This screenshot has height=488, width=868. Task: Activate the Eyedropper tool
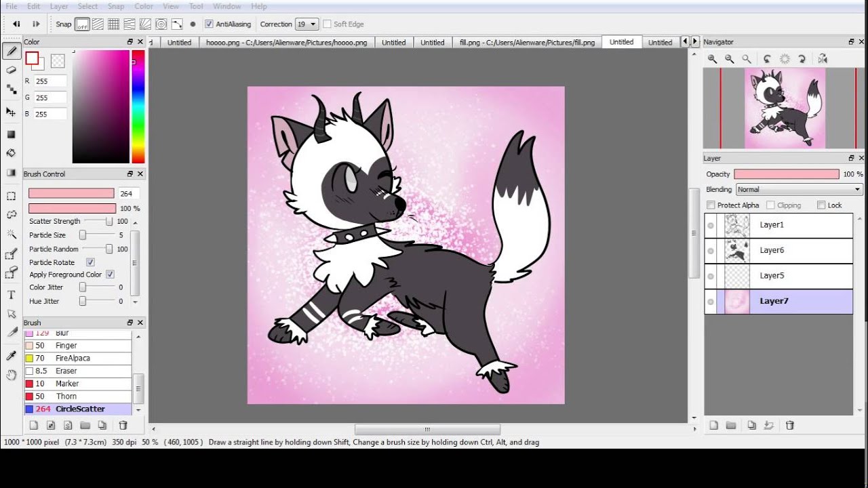11,355
